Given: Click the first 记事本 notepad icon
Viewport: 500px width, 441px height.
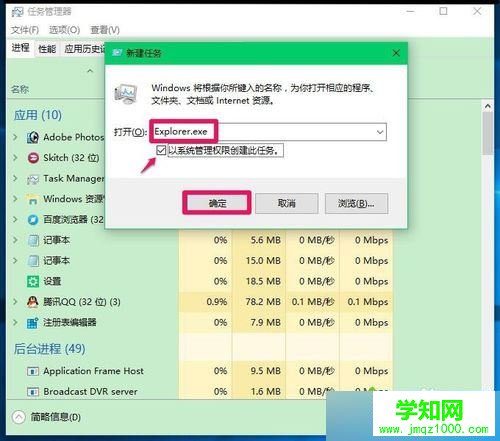Looking at the screenshot, I should 33,240.
